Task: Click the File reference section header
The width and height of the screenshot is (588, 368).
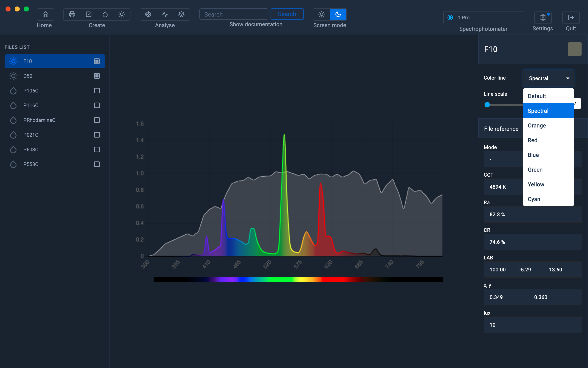Action: click(533, 129)
